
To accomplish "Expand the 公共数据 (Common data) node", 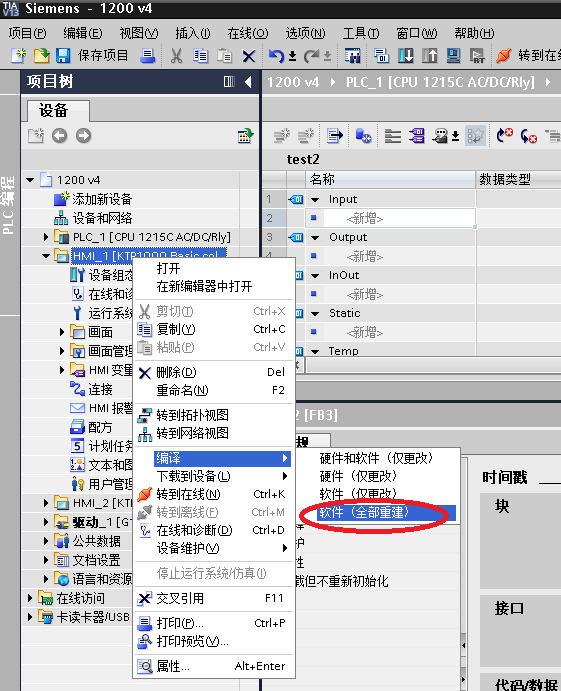I will click(x=46, y=541).
